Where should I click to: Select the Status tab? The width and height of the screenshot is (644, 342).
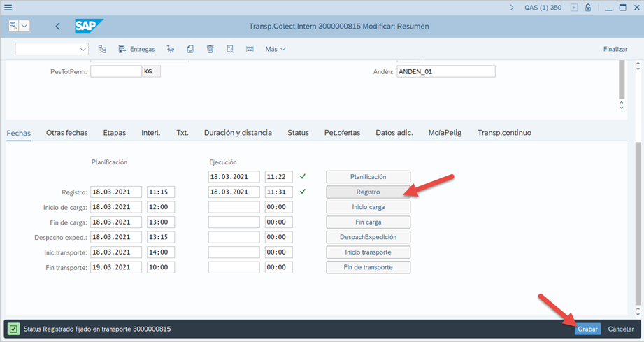point(298,132)
